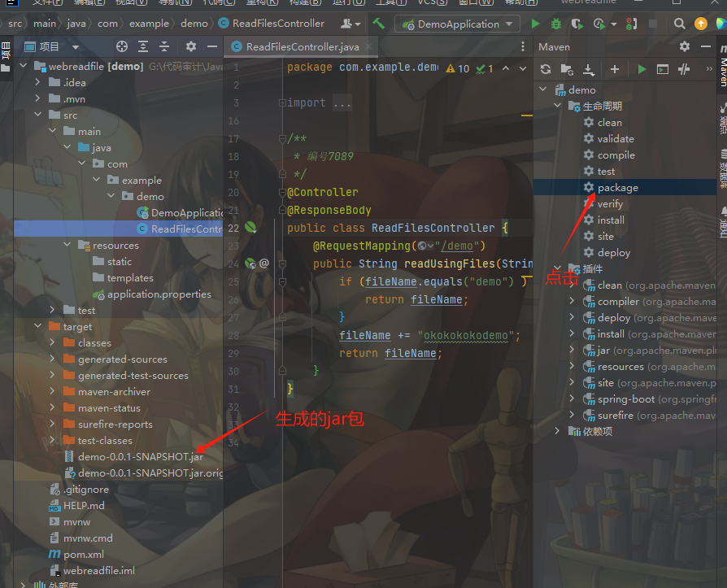Start debugging with the green bug icon
The height and width of the screenshot is (588, 727).
(x=556, y=24)
